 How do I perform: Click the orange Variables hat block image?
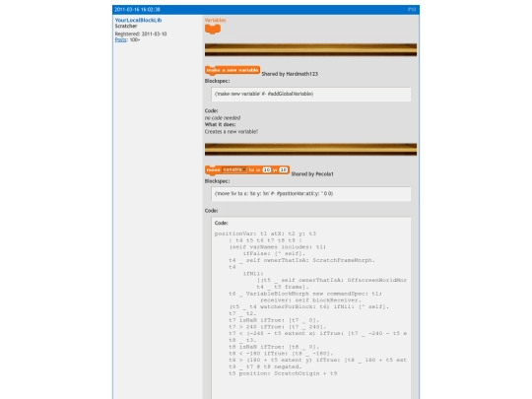coord(213,30)
